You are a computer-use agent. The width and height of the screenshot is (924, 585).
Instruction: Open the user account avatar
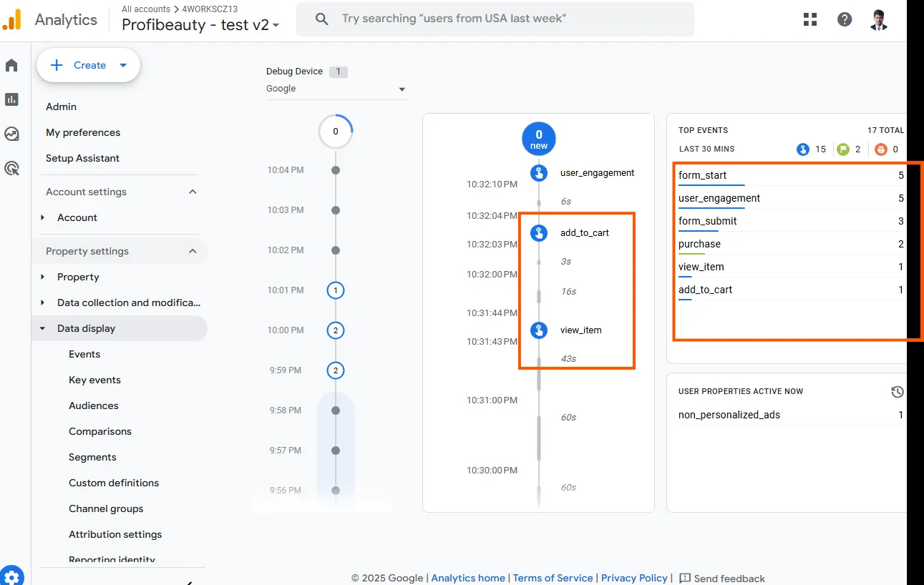pos(879,19)
